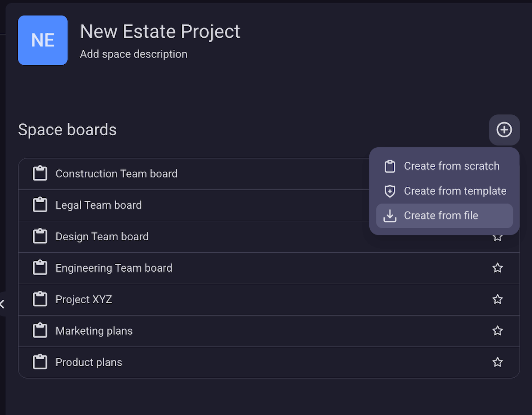Toggle the star on Product plans
532x415 pixels.
[x=497, y=362]
